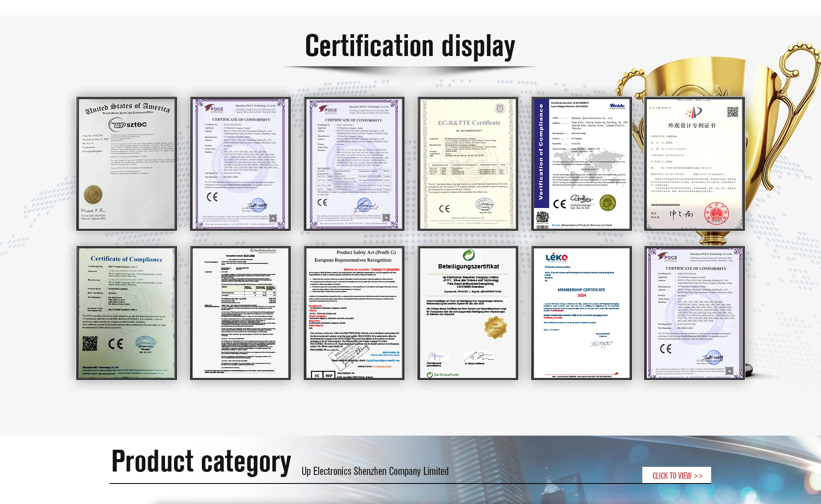Click Up Electronics Shenzhen Company Limited text

pos(375,471)
